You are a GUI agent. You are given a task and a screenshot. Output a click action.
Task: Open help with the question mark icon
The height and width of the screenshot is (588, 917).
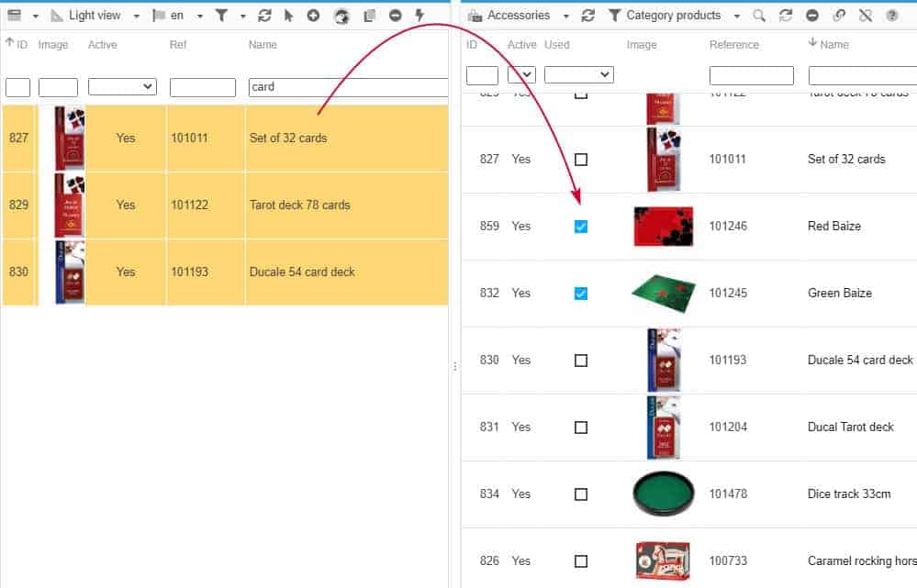click(x=891, y=16)
